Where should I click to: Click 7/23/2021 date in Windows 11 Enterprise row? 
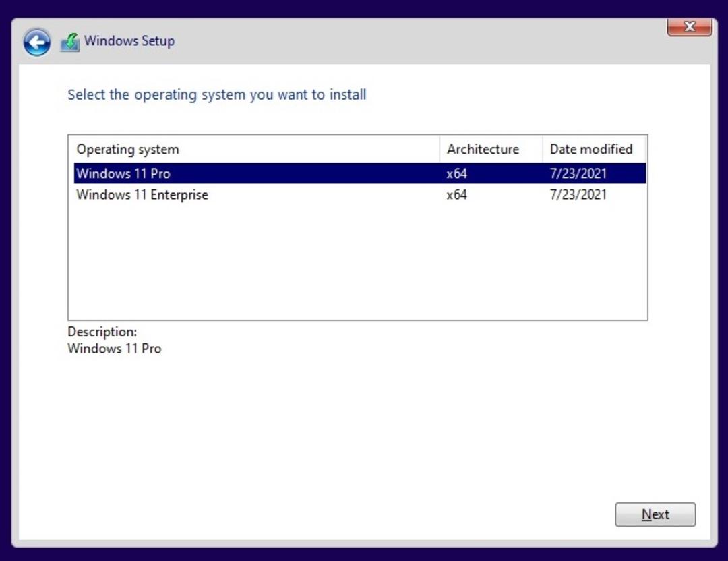tap(578, 194)
